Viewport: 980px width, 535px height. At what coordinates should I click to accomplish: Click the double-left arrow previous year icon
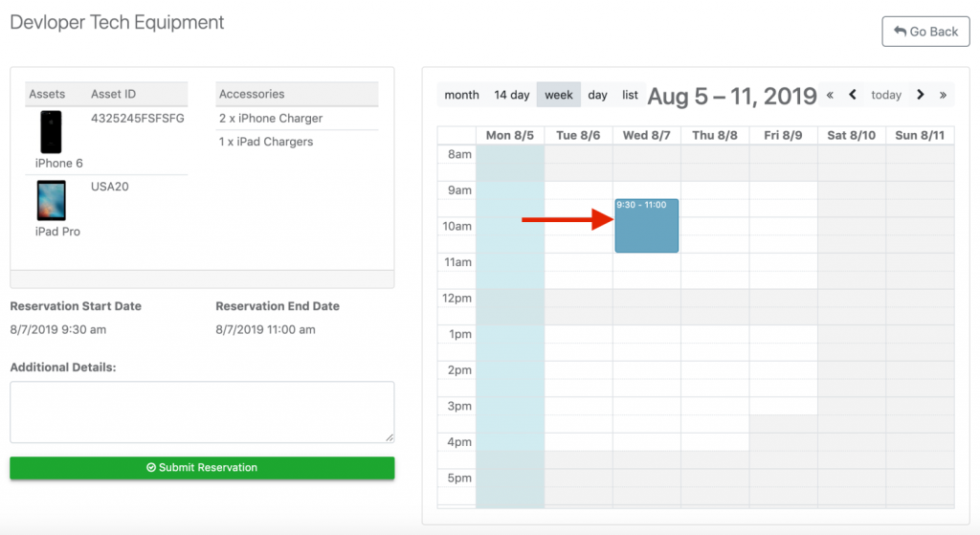[x=830, y=95]
